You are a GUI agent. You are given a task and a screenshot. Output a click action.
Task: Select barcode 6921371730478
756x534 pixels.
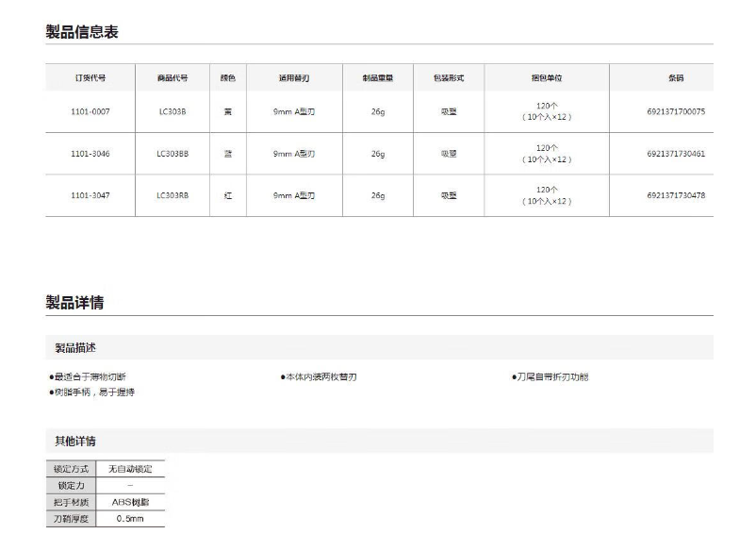point(676,195)
